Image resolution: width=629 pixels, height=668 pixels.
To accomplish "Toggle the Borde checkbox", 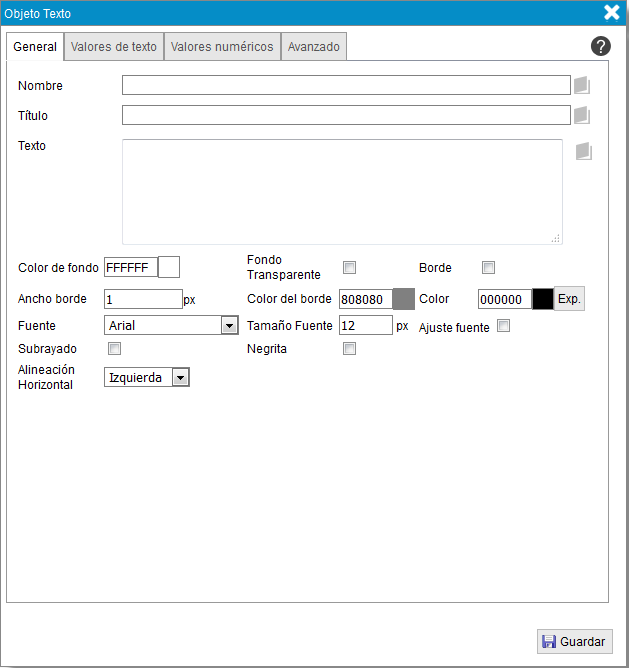I will (488, 267).
